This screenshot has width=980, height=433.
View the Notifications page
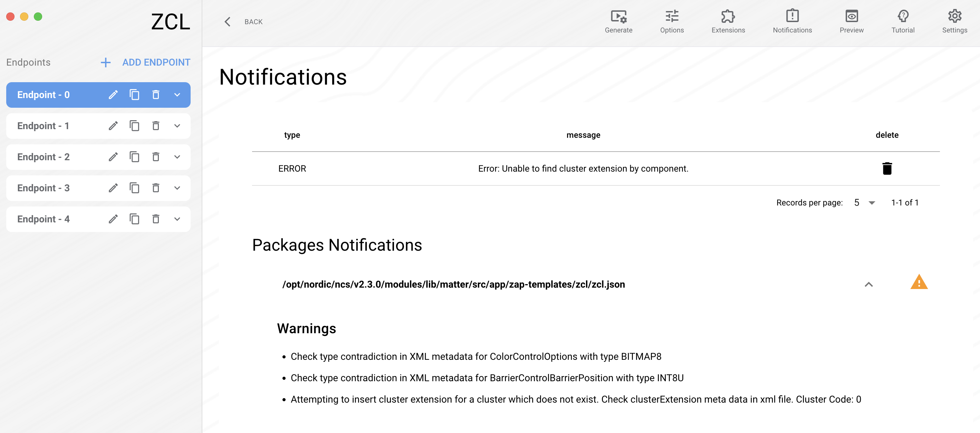click(792, 21)
